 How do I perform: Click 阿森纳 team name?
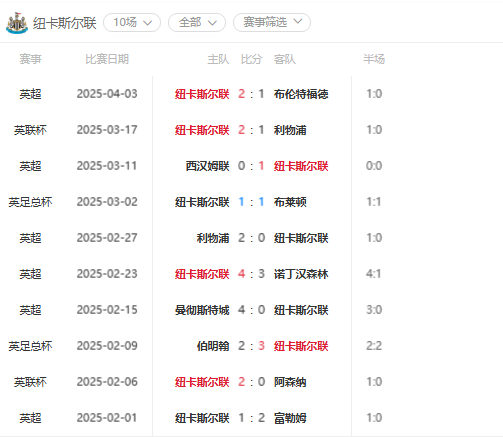290,382
